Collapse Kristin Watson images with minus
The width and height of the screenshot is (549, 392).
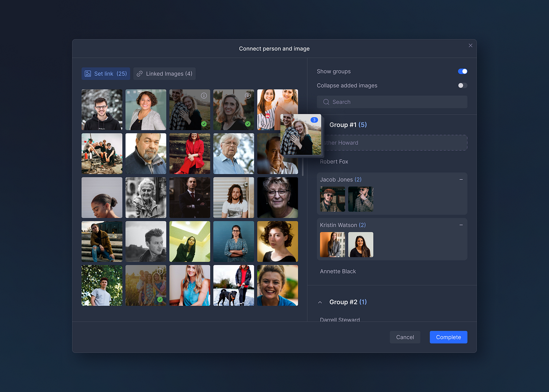tap(461, 225)
